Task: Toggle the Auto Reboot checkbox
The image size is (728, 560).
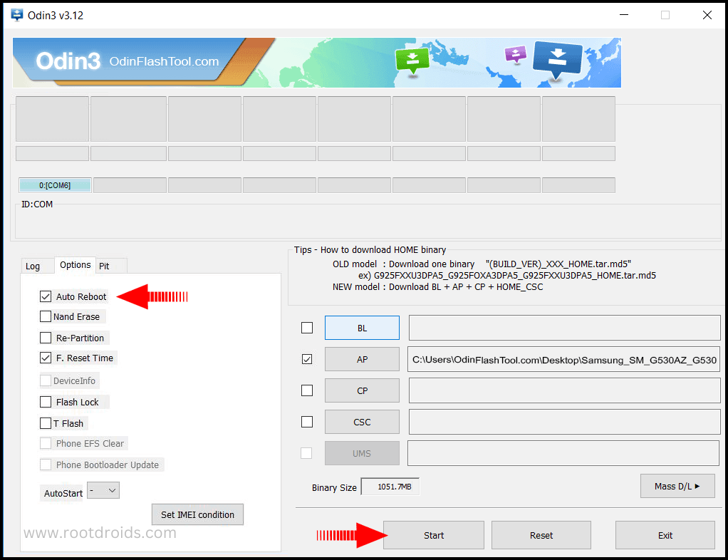Action: [x=46, y=296]
